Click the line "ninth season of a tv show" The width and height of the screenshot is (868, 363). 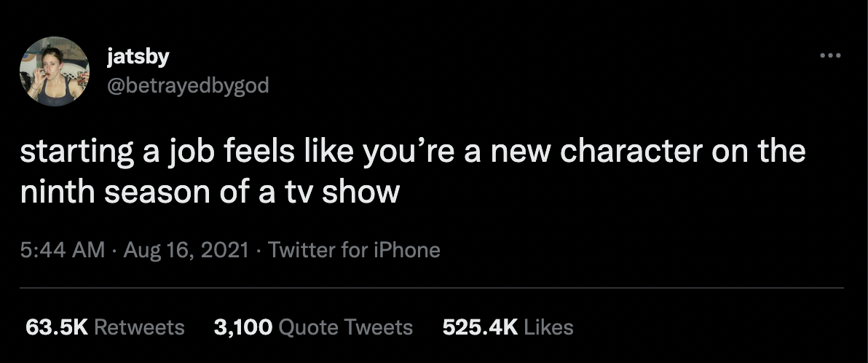click(x=210, y=192)
